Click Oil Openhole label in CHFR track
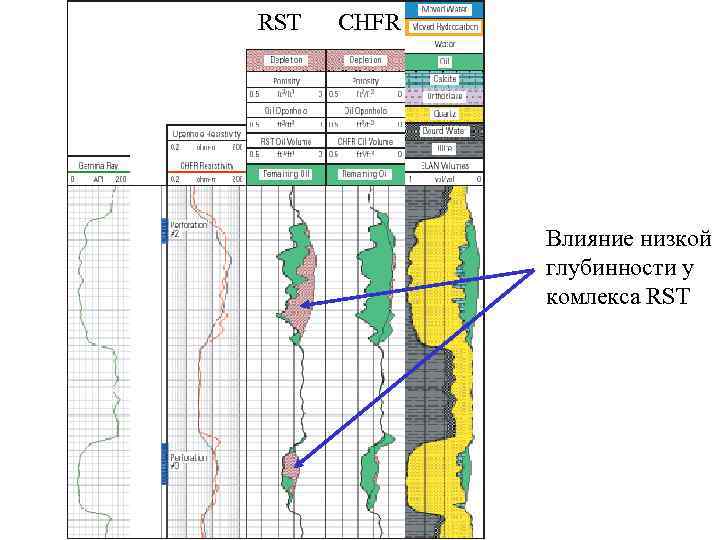The height and width of the screenshot is (540, 720). (x=366, y=111)
